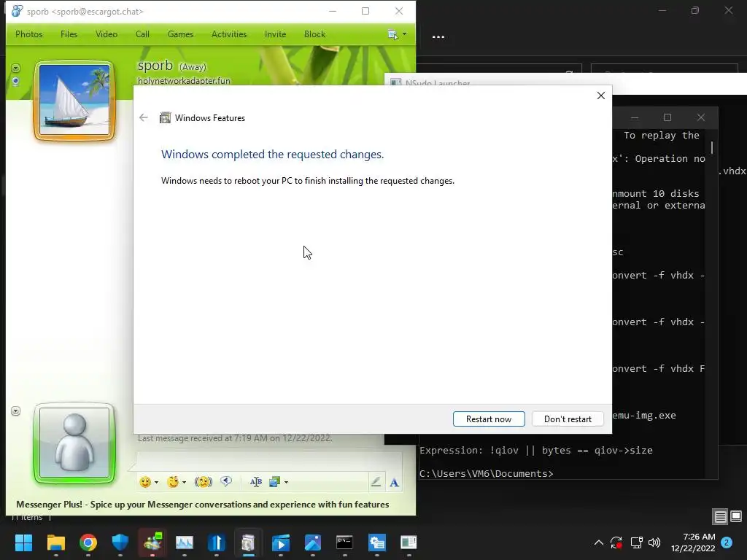
Task: Click the sporb contact name
Action: click(x=155, y=65)
